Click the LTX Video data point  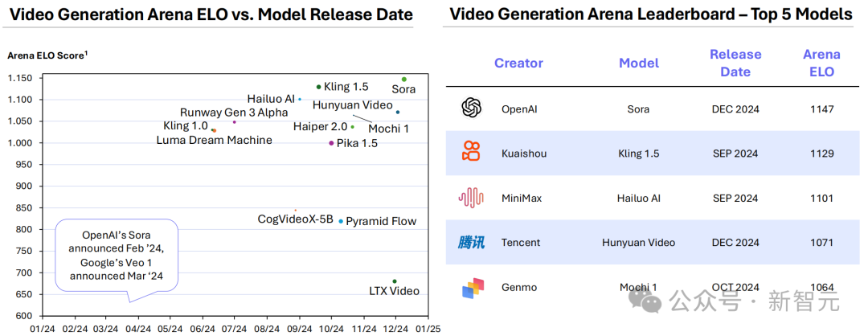[395, 281]
